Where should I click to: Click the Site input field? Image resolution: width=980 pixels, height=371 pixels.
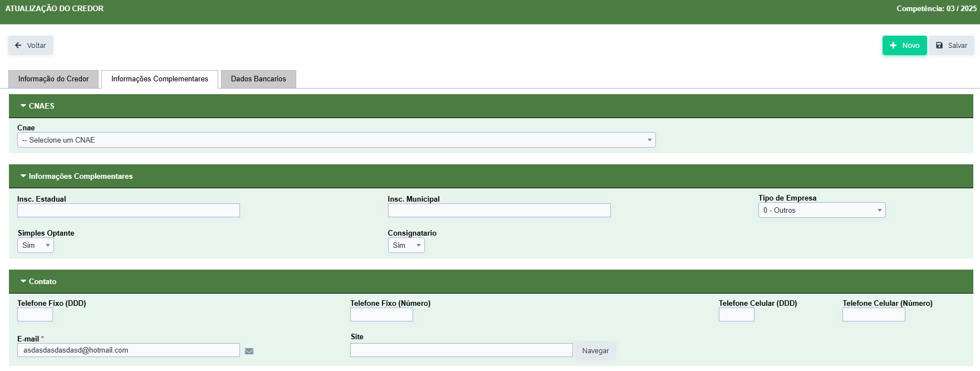click(462, 350)
